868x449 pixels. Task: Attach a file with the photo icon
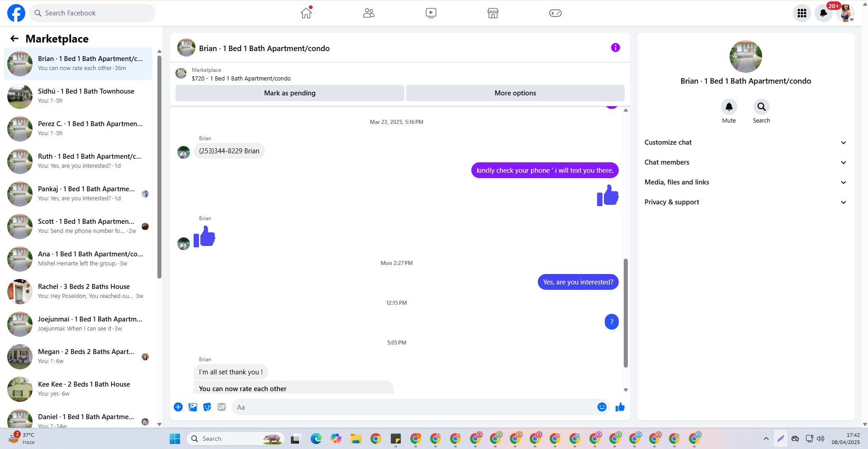click(x=193, y=407)
